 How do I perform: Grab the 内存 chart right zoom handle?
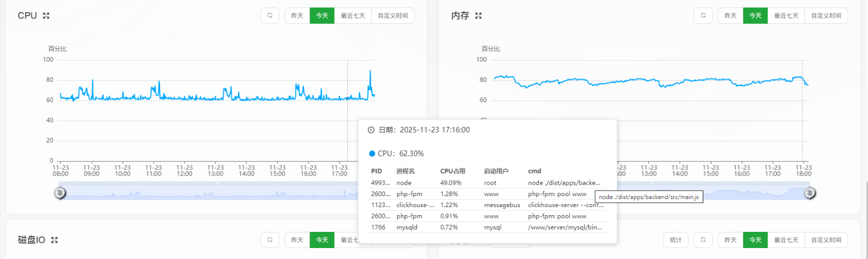pyautogui.click(x=810, y=193)
